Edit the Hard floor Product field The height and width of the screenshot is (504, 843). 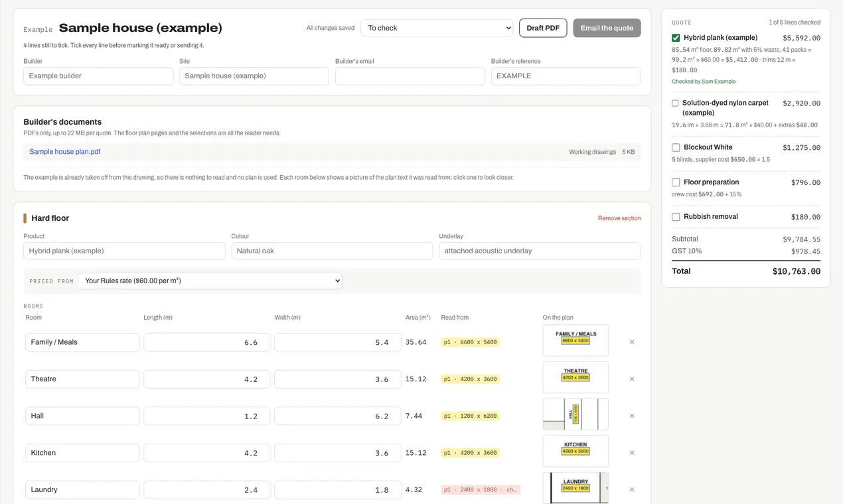click(x=124, y=251)
